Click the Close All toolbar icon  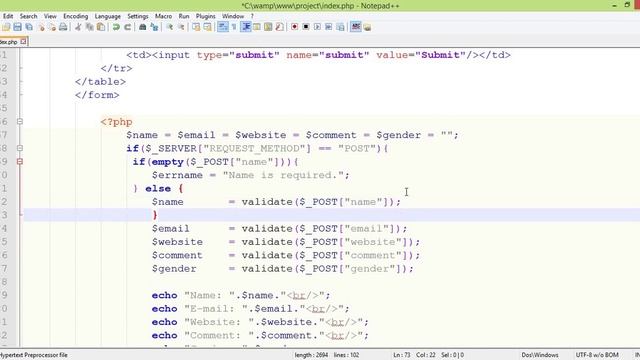pyautogui.click(x=52, y=27)
